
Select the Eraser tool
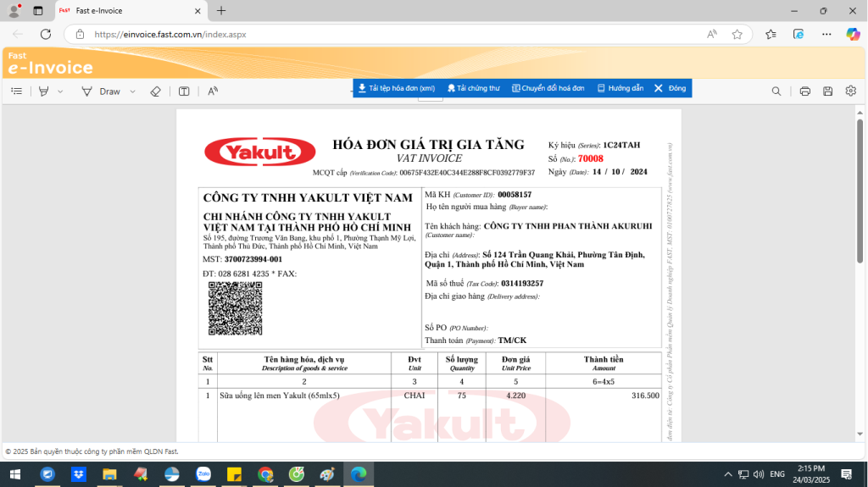coord(156,91)
